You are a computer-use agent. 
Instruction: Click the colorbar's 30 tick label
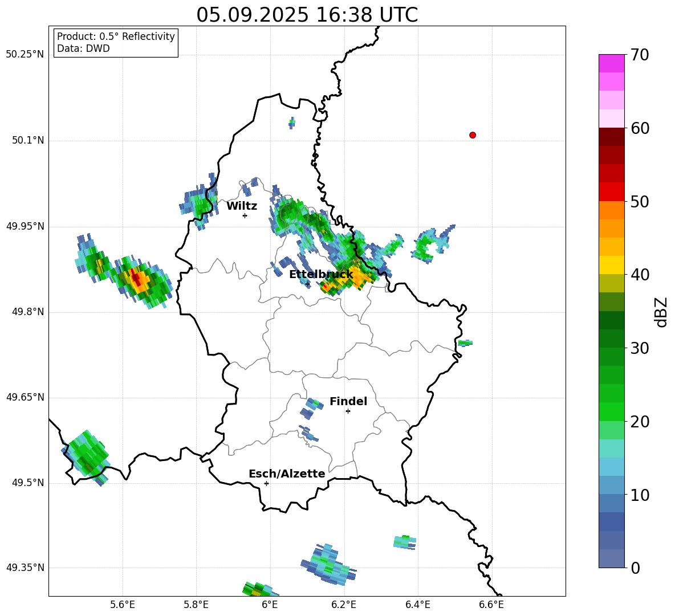coord(640,348)
